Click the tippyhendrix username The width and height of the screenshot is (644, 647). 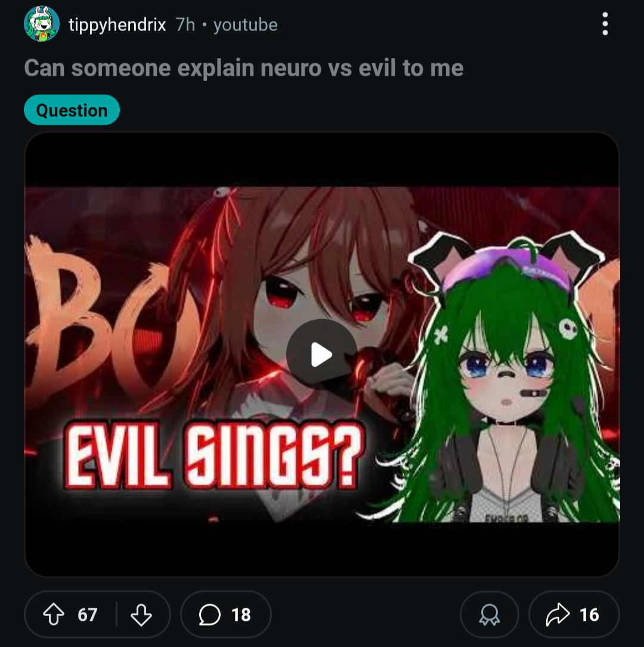click(117, 25)
